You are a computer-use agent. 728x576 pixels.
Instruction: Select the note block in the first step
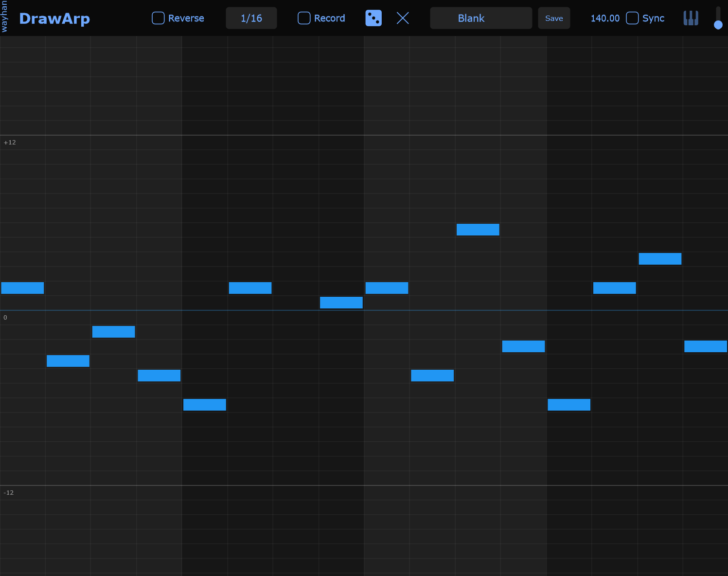22,288
